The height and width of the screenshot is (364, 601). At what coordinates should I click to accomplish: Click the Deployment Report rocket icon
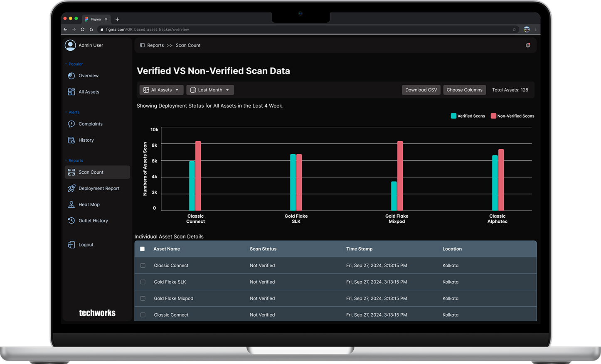[71, 188]
